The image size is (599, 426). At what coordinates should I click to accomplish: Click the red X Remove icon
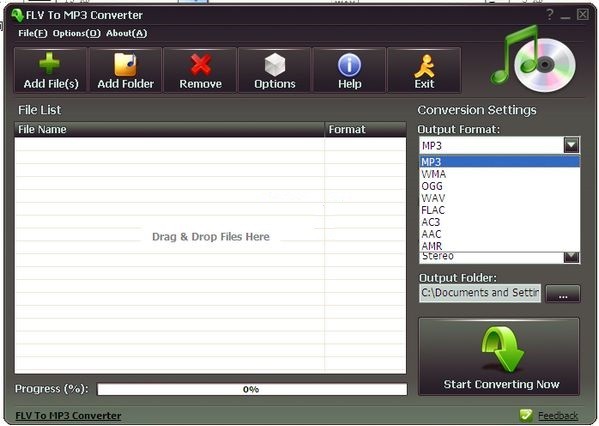(201, 64)
